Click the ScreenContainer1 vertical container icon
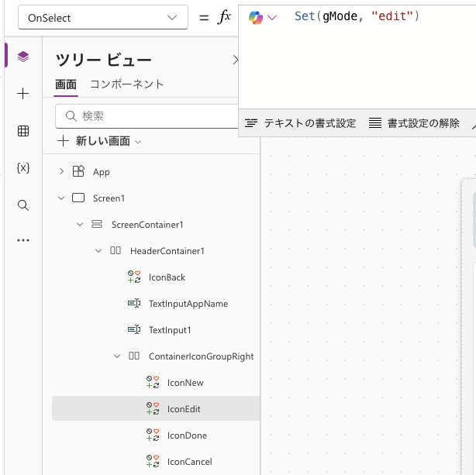Viewport: 476px width, 475px height. tap(97, 224)
